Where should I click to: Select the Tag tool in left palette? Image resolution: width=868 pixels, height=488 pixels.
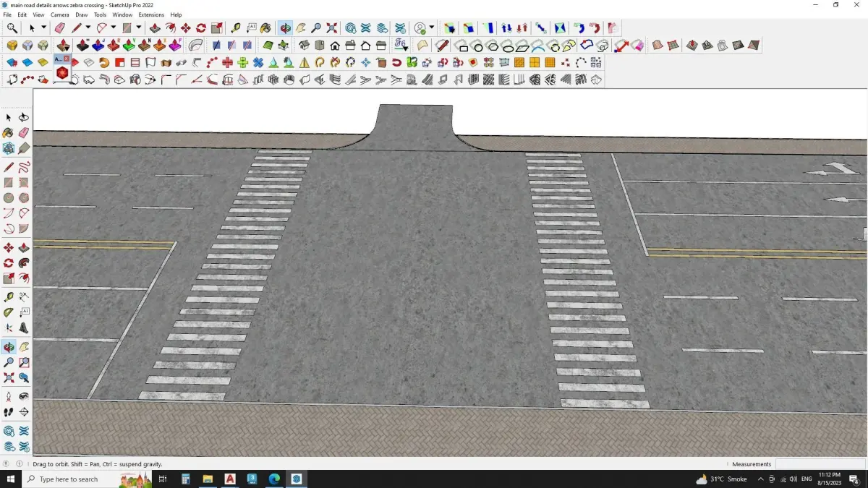pos(24,148)
